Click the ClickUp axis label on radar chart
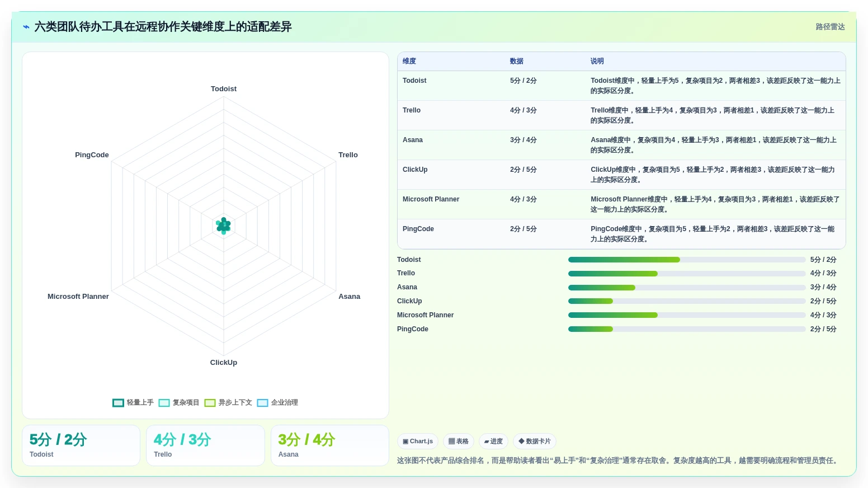 (x=224, y=363)
